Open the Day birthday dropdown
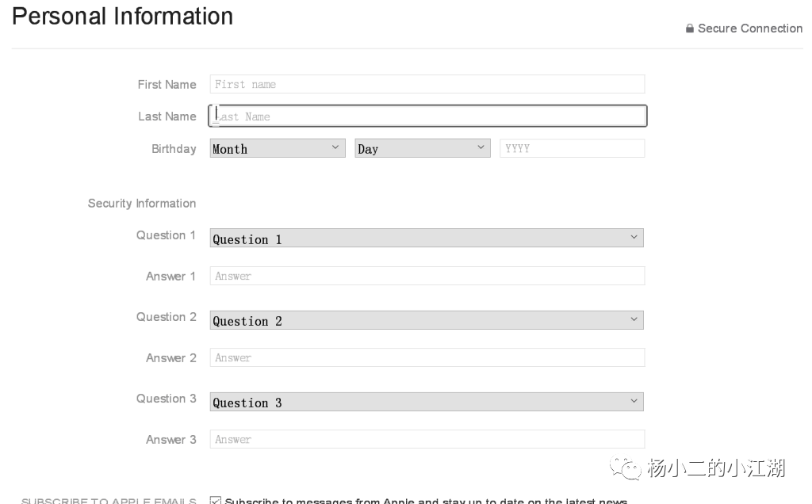The width and height of the screenshot is (812, 504). (x=423, y=148)
